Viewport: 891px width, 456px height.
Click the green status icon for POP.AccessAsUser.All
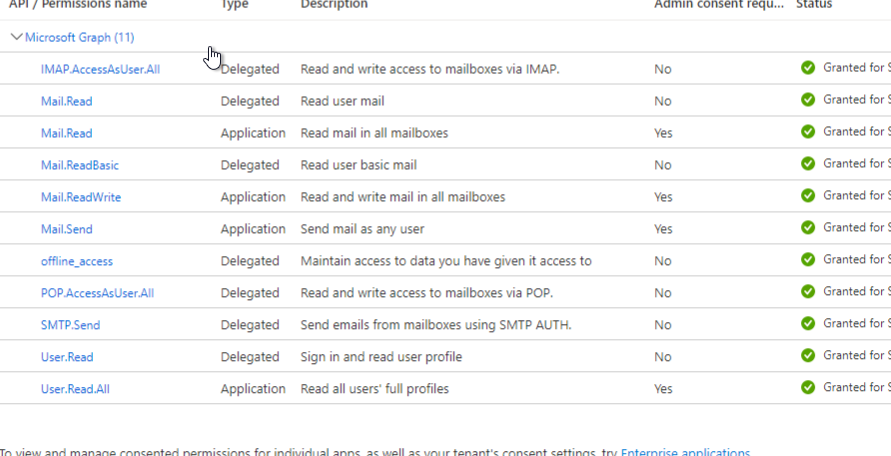click(807, 292)
